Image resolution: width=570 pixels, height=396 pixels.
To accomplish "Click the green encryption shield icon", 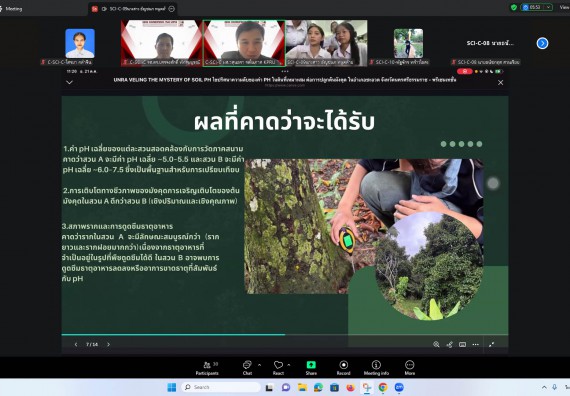I will pos(514,7).
